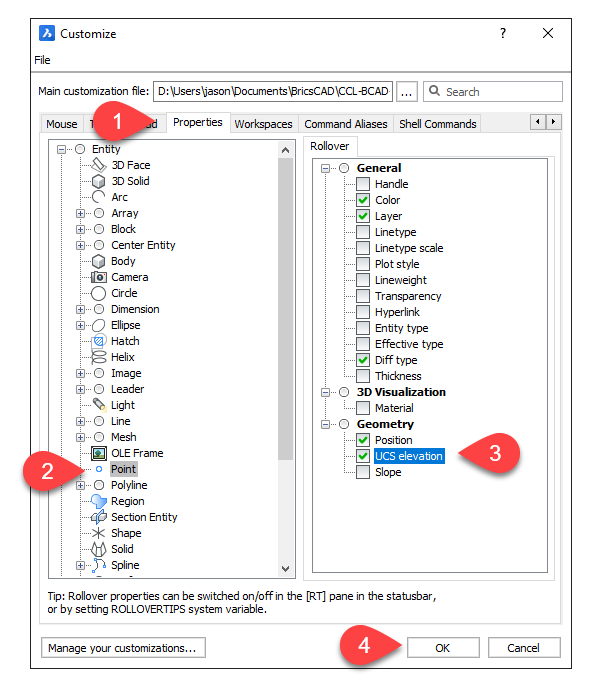Expand the Dimension tree node

(80, 309)
